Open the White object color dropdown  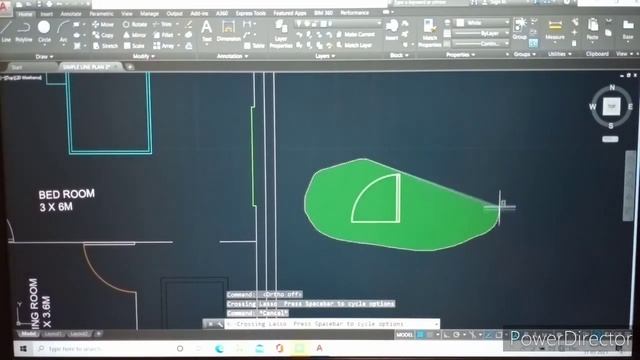tap(482, 23)
